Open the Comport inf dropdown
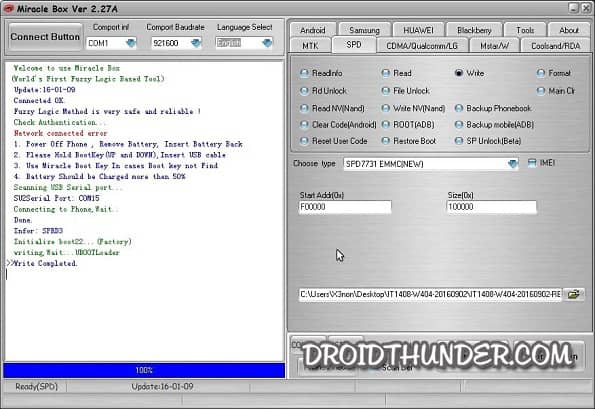Screen dimensions: 595x409 131,43
